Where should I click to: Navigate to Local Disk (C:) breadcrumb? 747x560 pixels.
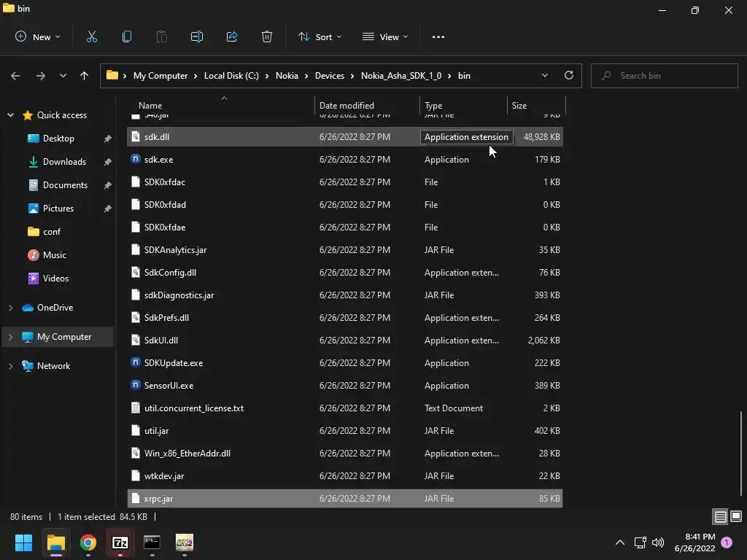231,76
